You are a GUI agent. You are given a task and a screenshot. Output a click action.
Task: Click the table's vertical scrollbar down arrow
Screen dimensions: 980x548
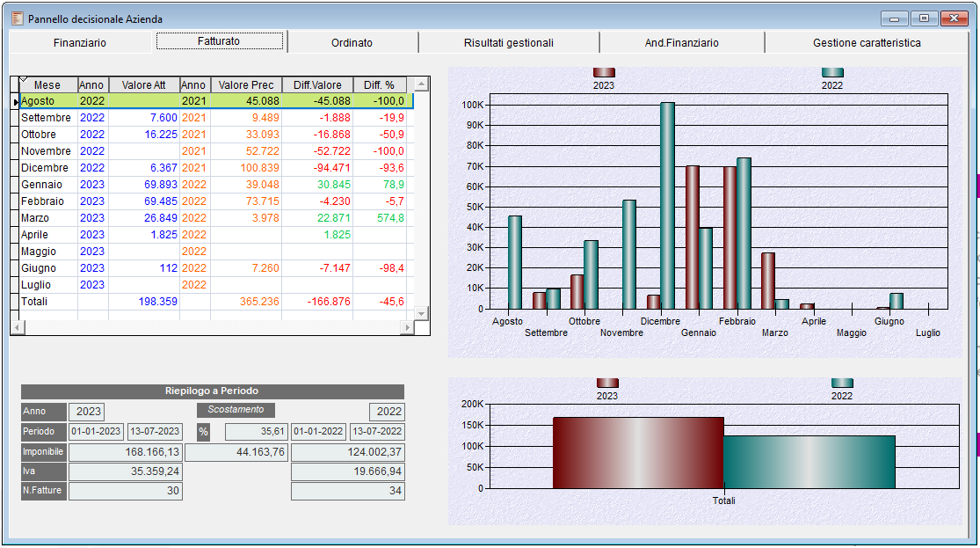pos(421,314)
